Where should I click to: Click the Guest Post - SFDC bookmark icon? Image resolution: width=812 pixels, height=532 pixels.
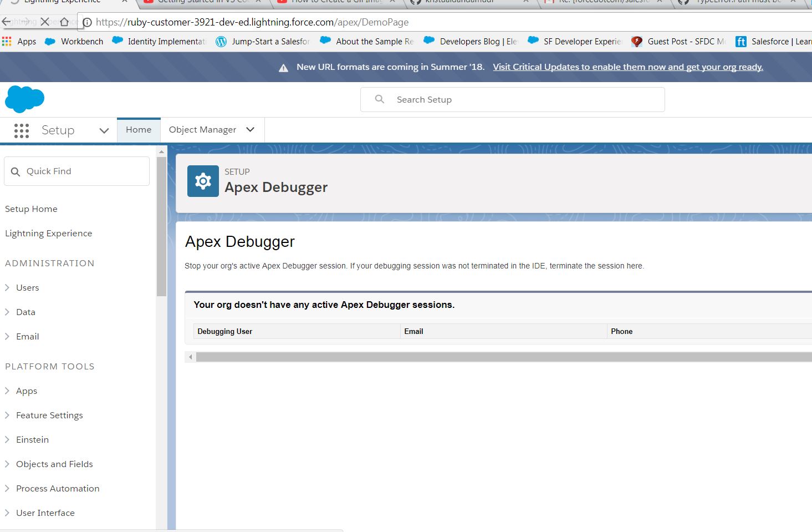pyautogui.click(x=636, y=41)
